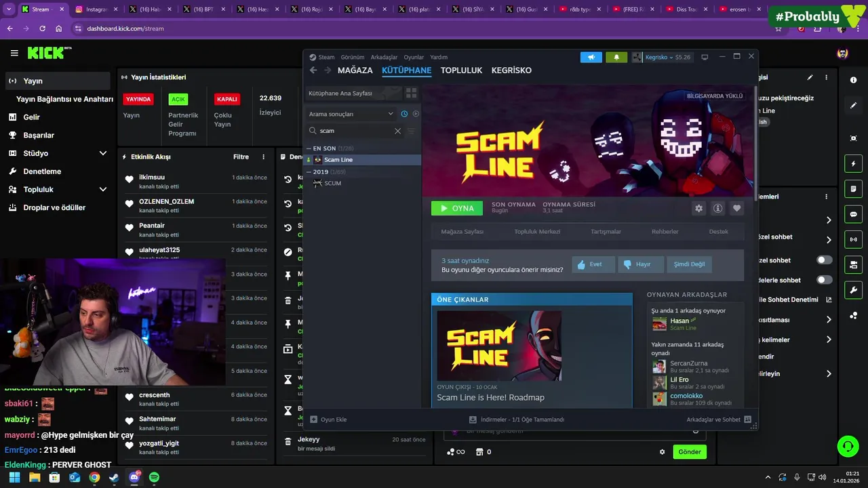The image size is (868, 488).
Task: Open Steam notifications bell button
Action: 616,57
